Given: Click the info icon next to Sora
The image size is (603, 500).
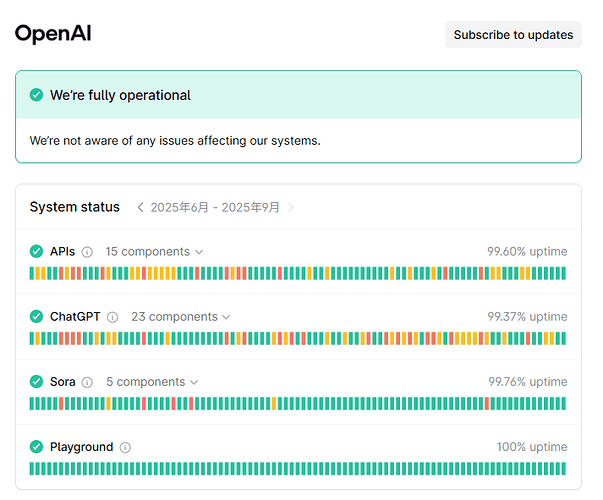Looking at the screenshot, I should 87,382.
